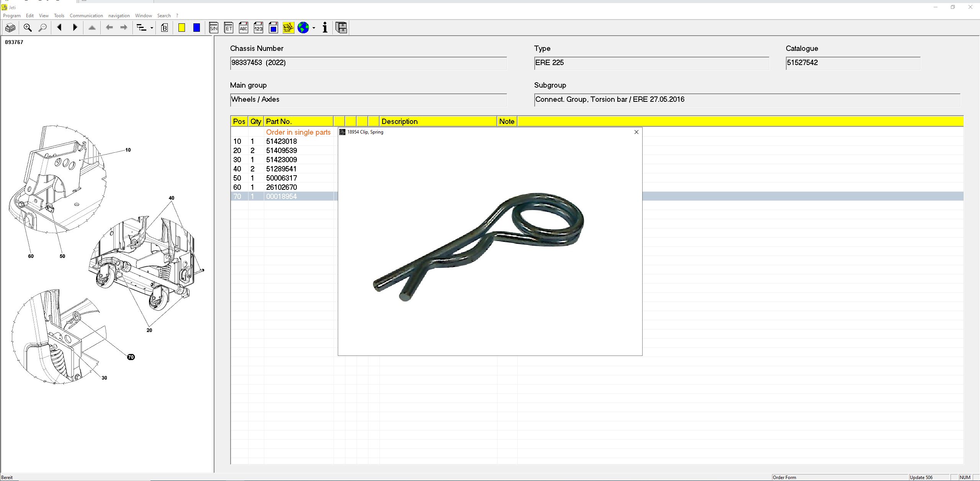The height and width of the screenshot is (481, 980).
Task: Click callout 70 in the diagram
Action: pyautogui.click(x=131, y=357)
